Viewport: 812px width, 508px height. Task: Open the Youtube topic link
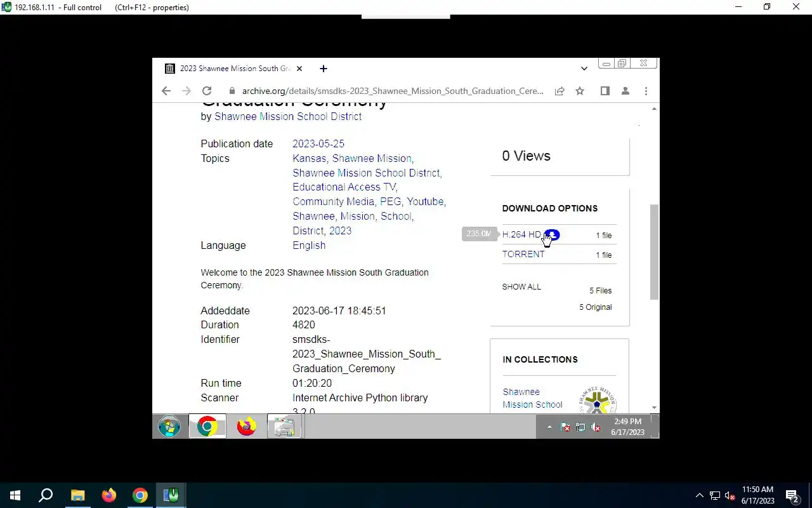click(425, 202)
